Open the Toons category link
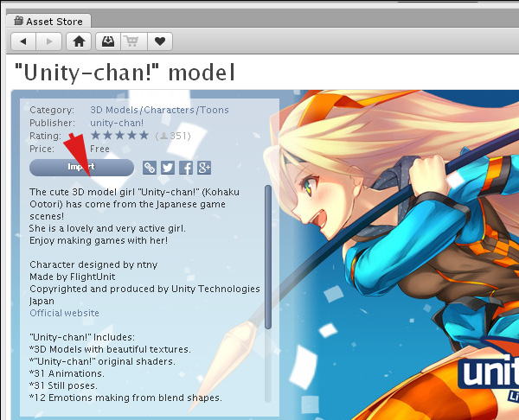 [x=215, y=110]
